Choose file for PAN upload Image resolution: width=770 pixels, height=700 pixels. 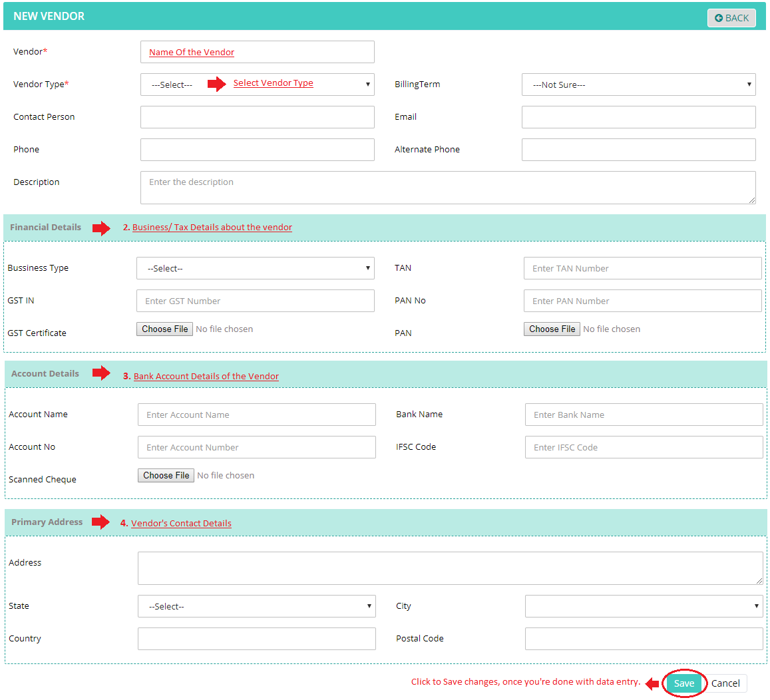(552, 329)
